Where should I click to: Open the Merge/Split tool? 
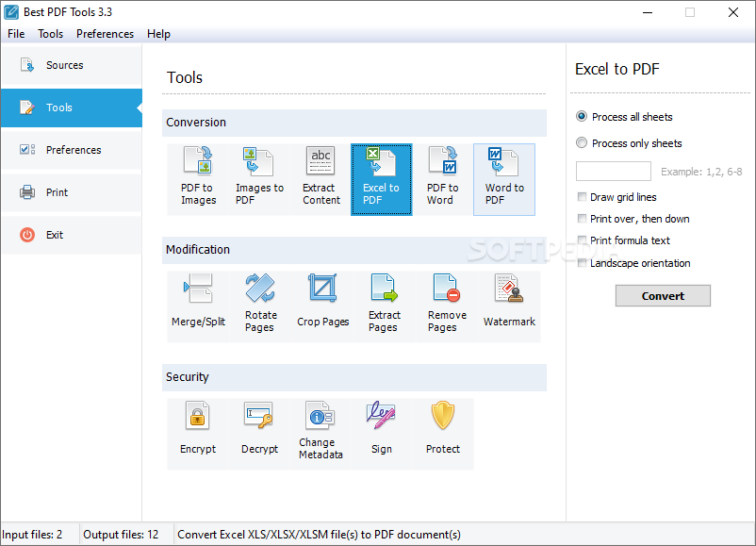(198, 306)
